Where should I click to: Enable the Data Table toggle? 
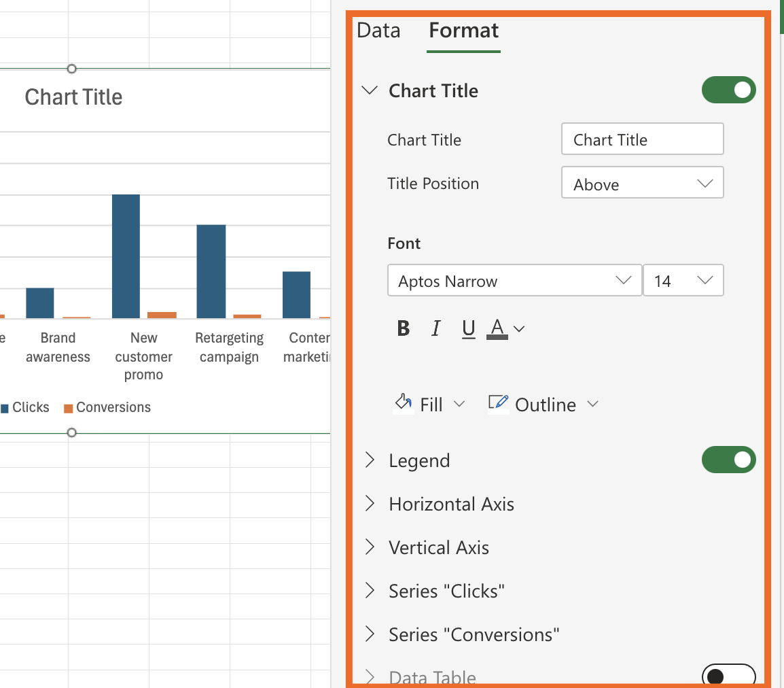tap(728, 676)
